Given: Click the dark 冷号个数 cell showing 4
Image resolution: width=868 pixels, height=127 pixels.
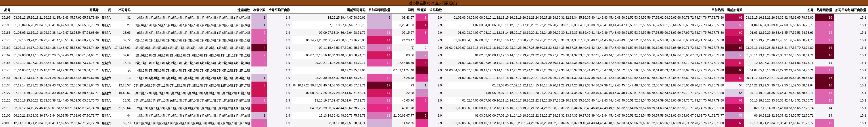Looking at the screenshot, I should point(259,48).
